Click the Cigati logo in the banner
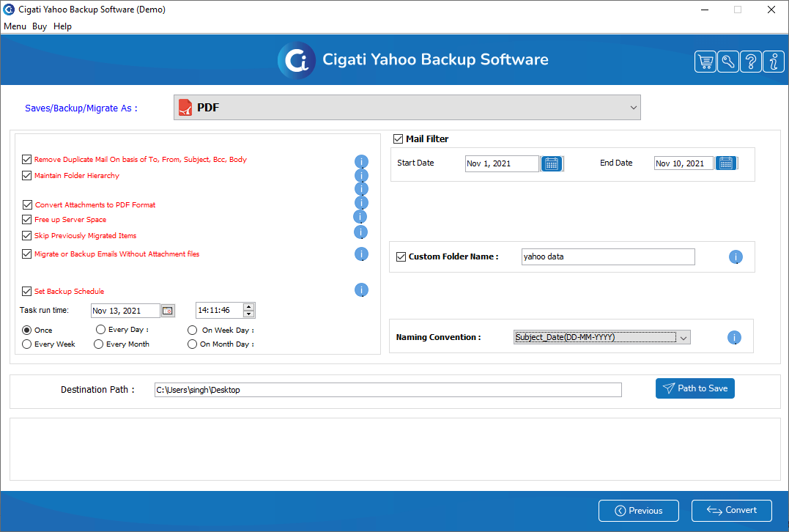The image size is (789, 532). [x=297, y=60]
